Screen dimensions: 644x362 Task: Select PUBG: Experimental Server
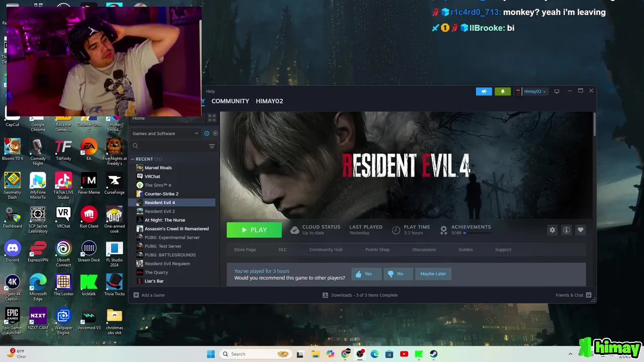(172, 237)
